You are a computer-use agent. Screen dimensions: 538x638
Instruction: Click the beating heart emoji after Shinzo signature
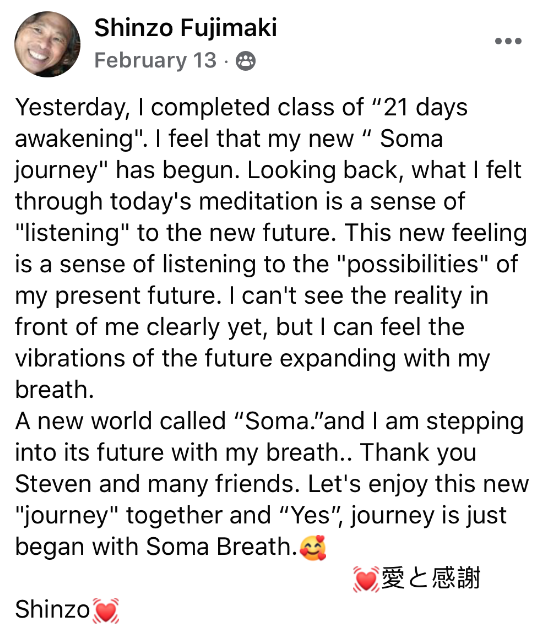pos(105,610)
